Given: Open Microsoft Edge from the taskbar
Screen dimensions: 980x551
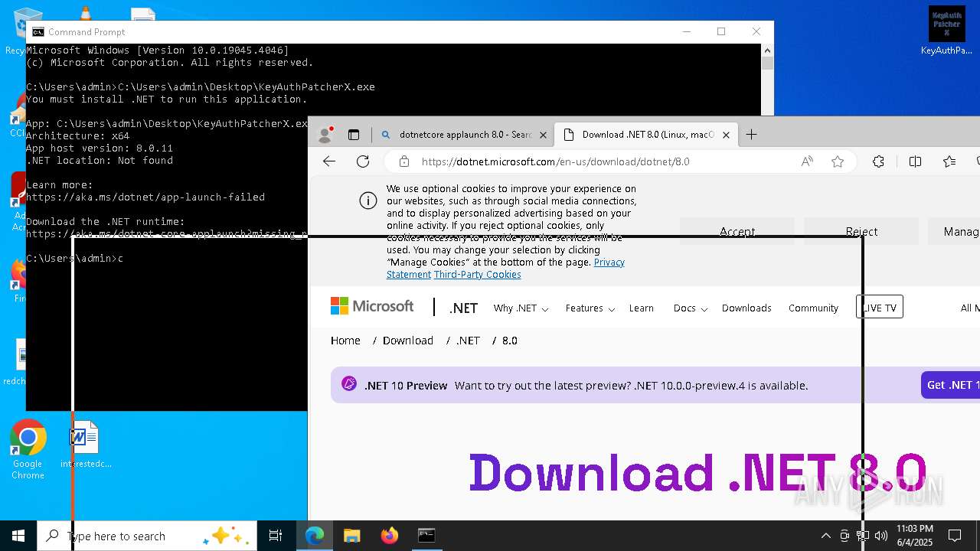Looking at the screenshot, I should 315,536.
